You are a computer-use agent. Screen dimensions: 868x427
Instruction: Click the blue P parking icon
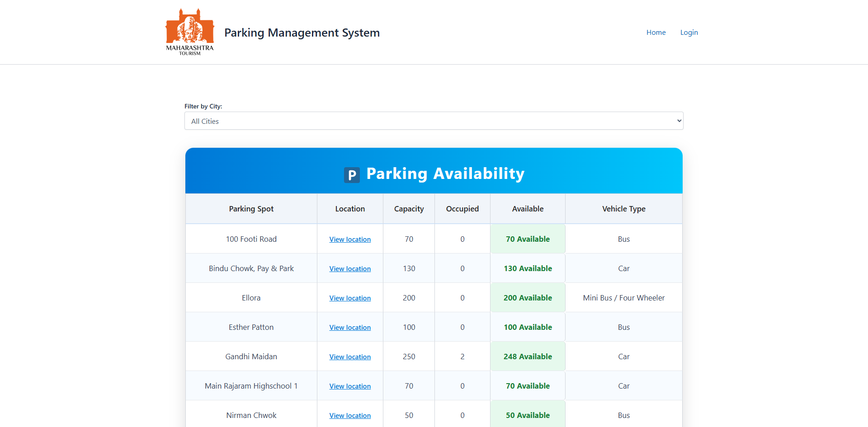pos(352,175)
